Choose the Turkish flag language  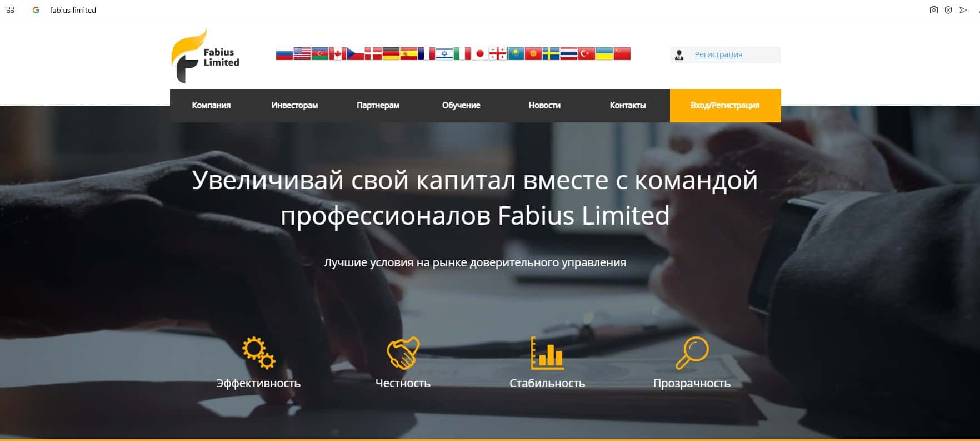(x=587, y=53)
